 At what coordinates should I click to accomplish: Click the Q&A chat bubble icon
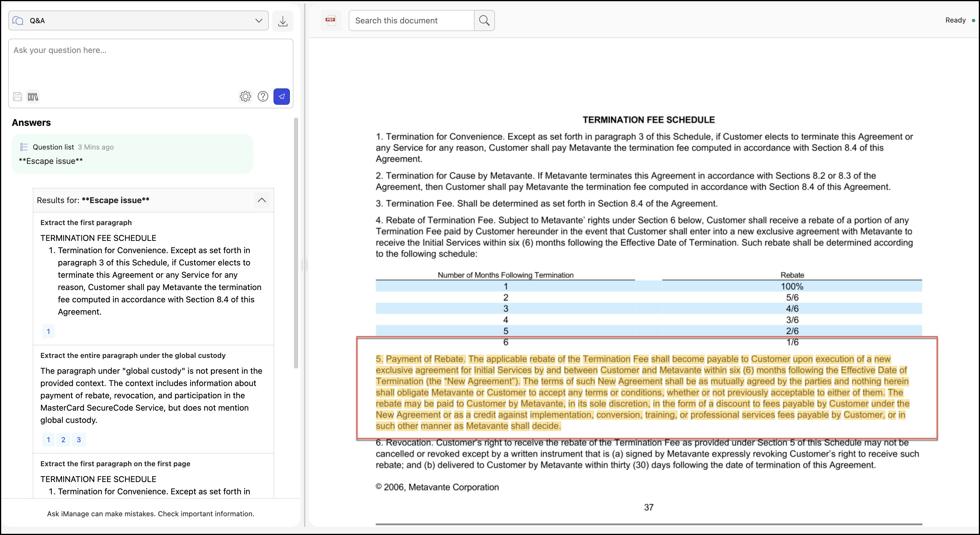click(x=18, y=20)
